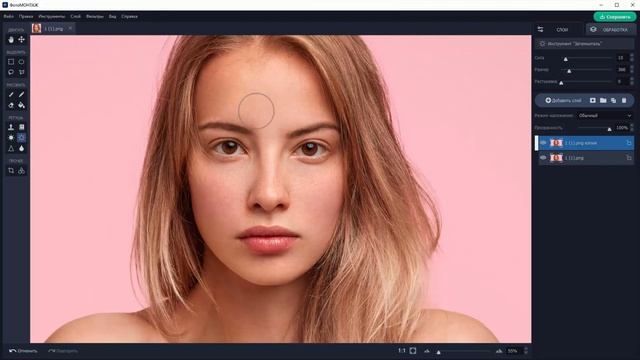Select the Hand pan tool
Viewport: 640px width, 360px height.
point(11,40)
